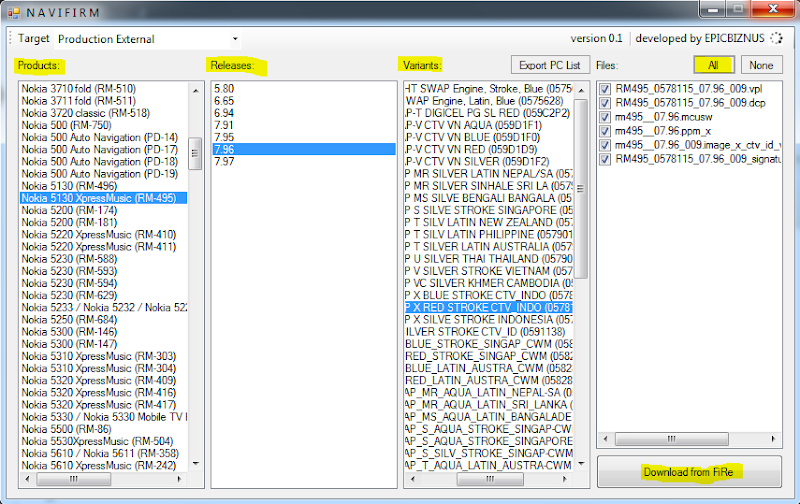This screenshot has width=800, height=504.
Task: Select release 5.80
Action: coord(304,88)
